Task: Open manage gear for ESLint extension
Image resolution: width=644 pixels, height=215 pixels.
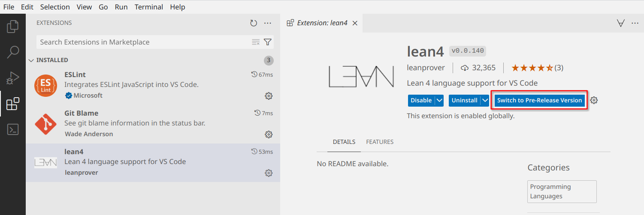Action: [x=269, y=96]
